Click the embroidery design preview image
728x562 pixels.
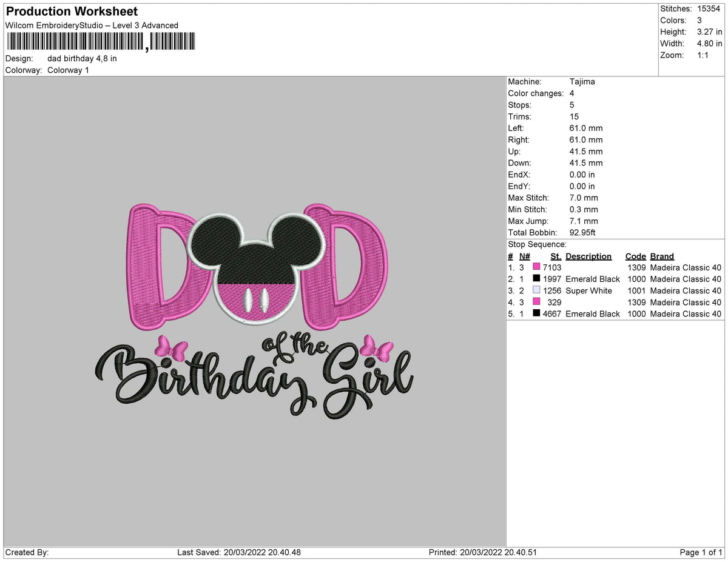pos(255,312)
